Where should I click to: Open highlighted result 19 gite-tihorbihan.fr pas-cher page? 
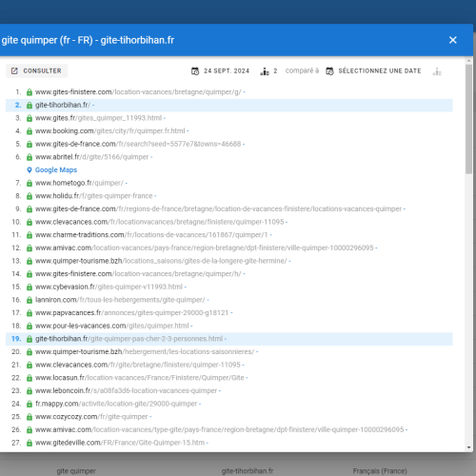tap(129, 339)
